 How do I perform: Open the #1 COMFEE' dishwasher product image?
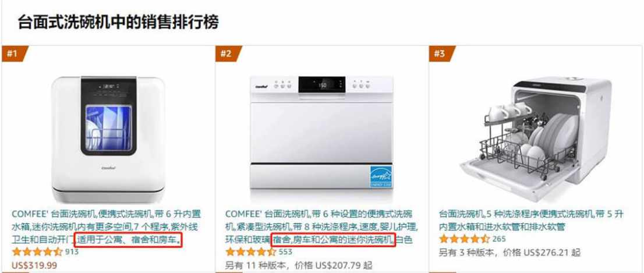pyautogui.click(x=108, y=139)
